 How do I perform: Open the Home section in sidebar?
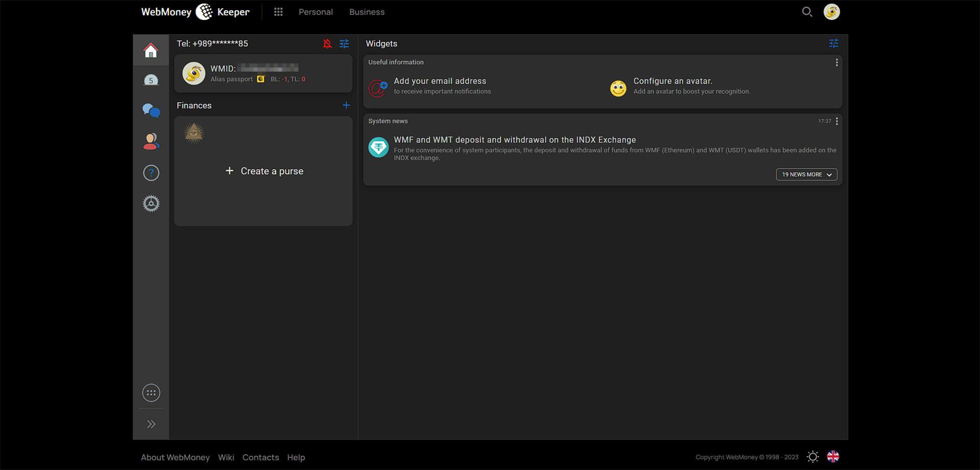[x=151, y=50]
